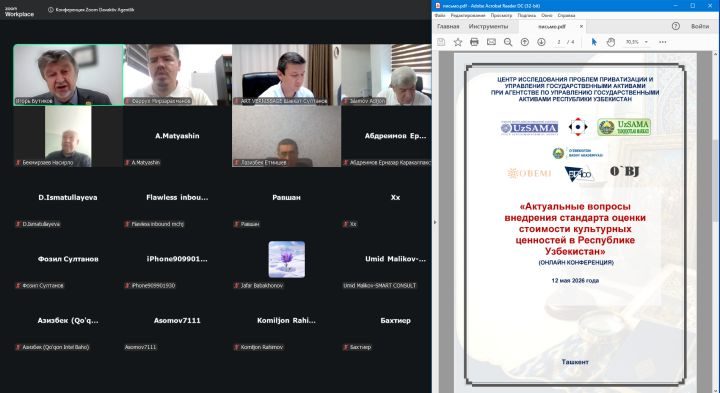
Task: Click the O`BJ logo in the PDF
Action: [x=624, y=172]
